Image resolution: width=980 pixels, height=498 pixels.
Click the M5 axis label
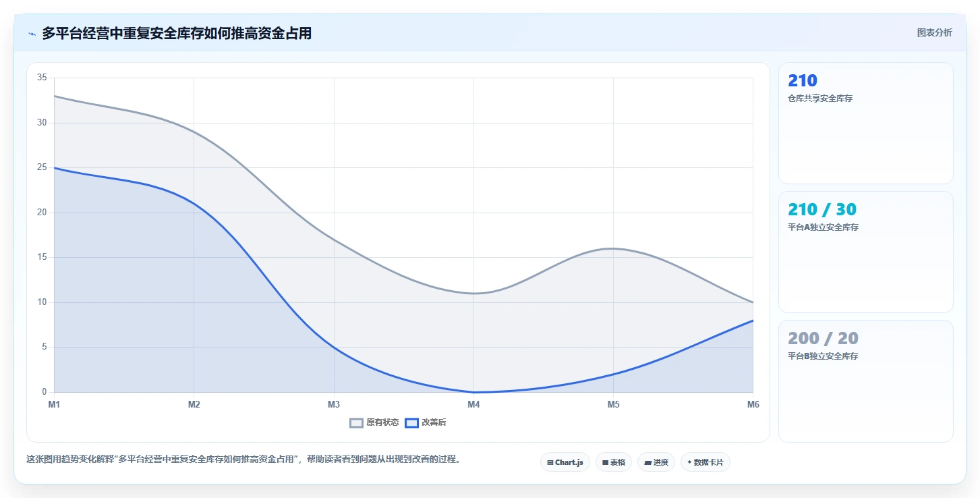(613, 404)
